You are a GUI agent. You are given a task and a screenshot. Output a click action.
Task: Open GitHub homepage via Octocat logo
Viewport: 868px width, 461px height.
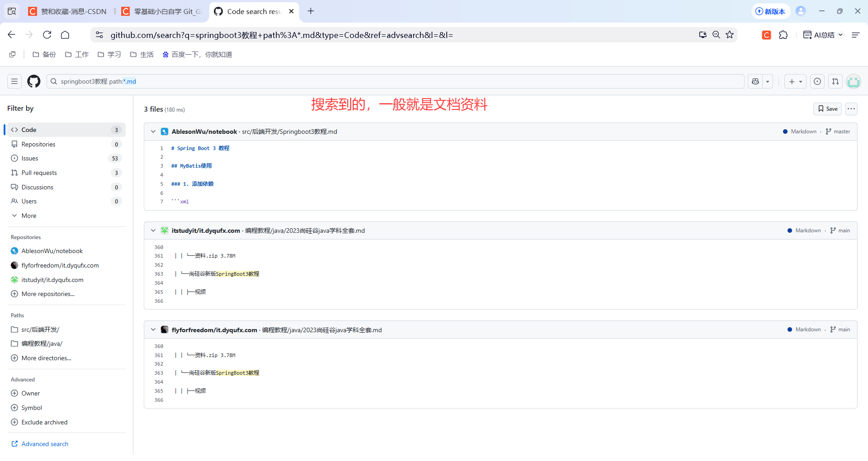[x=34, y=81]
